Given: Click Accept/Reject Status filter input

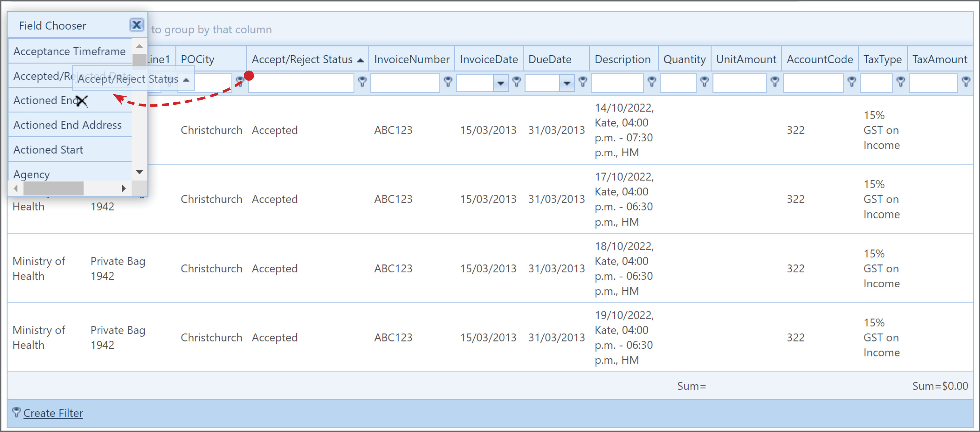Looking at the screenshot, I should click(301, 83).
